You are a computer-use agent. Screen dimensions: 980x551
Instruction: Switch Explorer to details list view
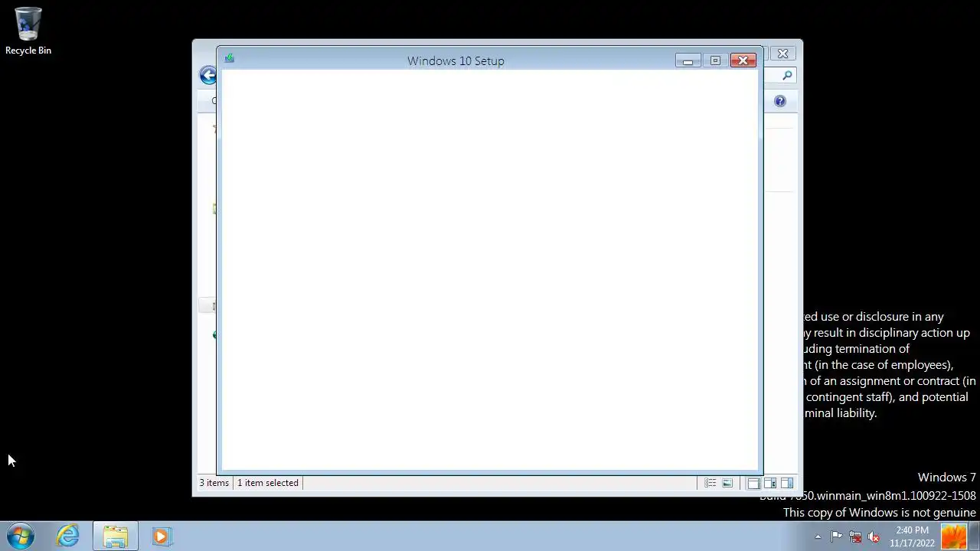tap(710, 483)
